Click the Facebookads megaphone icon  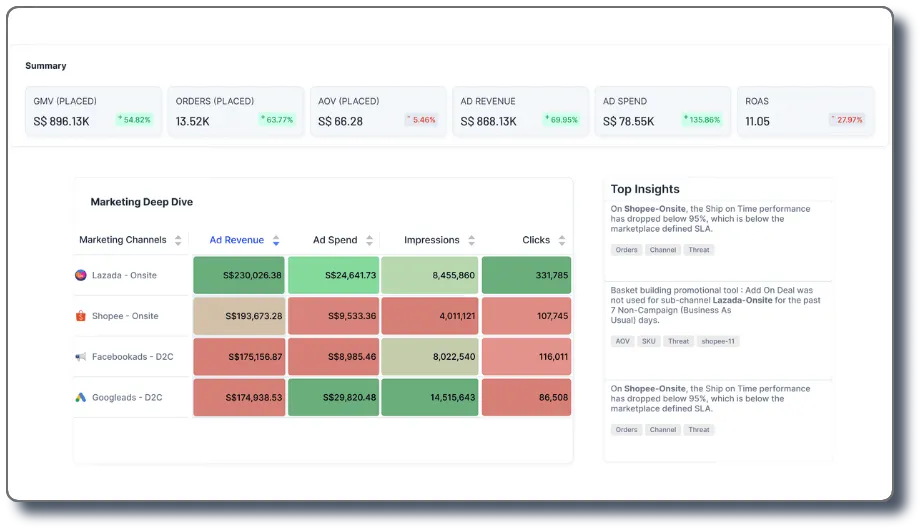81,356
